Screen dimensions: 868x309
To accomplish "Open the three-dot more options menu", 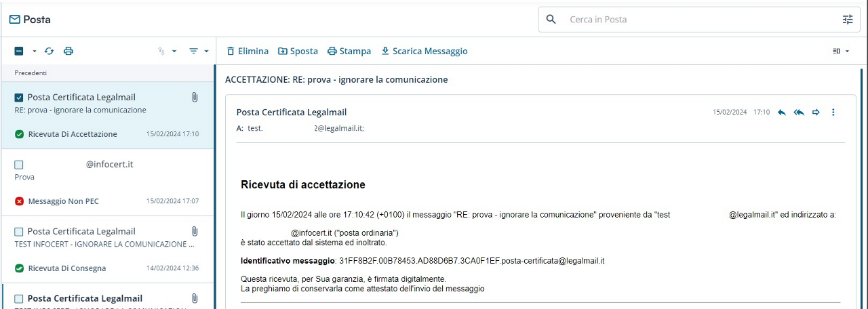I will pos(833,112).
